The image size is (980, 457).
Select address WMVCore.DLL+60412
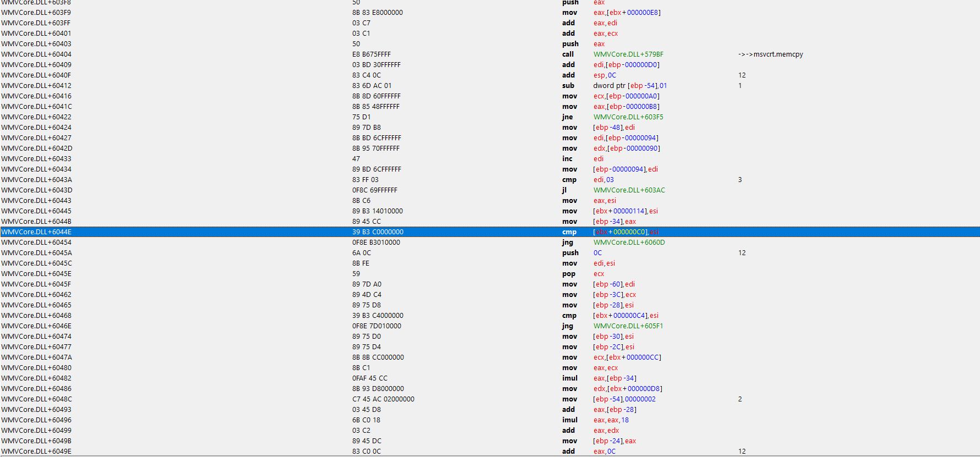click(36, 86)
